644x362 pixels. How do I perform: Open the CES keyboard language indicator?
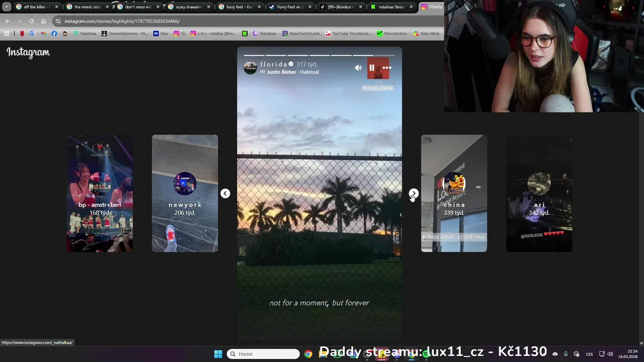(x=589, y=354)
